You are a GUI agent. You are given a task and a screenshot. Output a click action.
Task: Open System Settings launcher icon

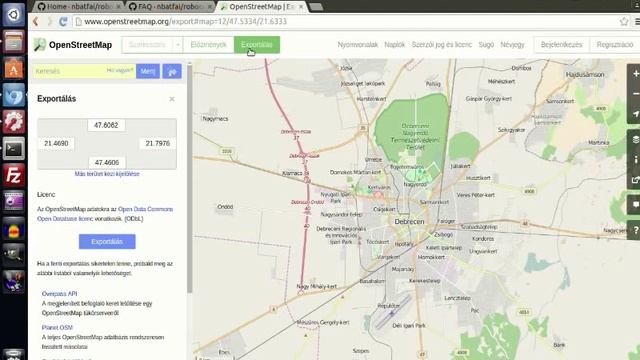[x=13, y=122]
